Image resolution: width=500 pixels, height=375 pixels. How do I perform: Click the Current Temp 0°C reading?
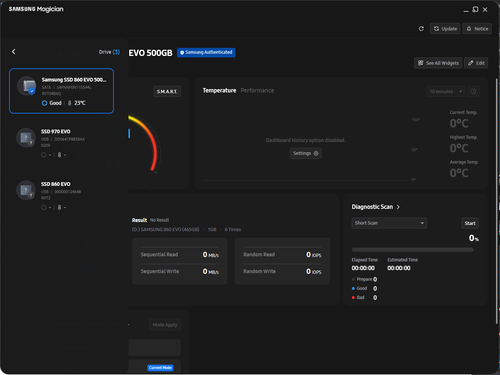pos(459,123)
